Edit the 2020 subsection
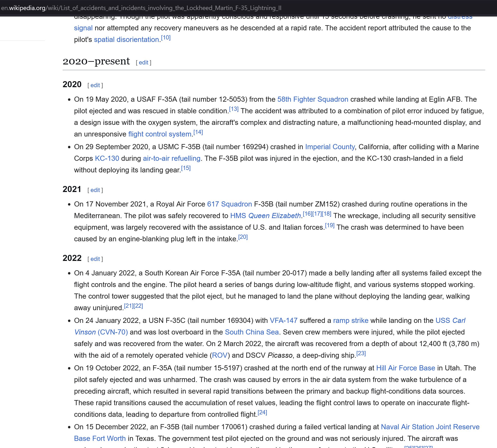 pyautogui.click(x=95, y=85)
